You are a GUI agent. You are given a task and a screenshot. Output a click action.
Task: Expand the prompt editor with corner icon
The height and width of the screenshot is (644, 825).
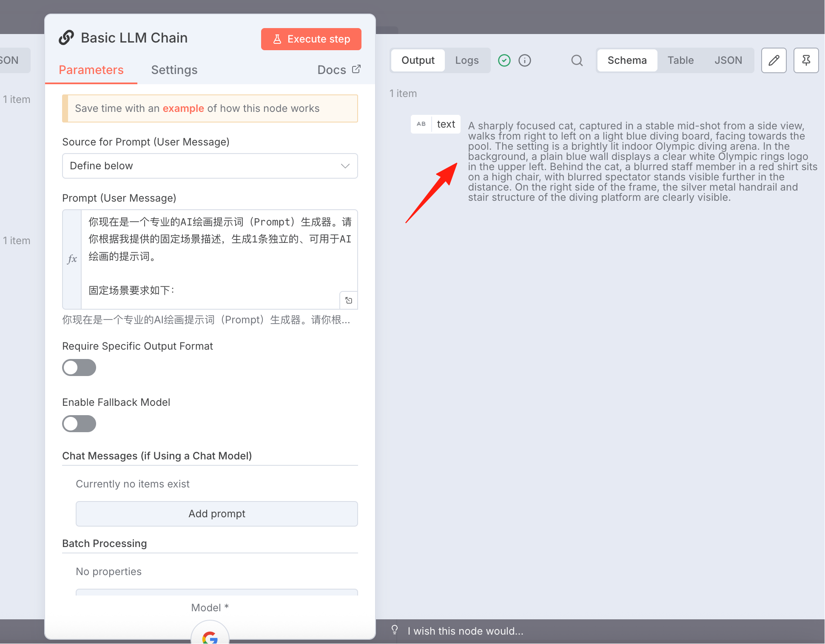pyautogui.click(x=349, y=300)
